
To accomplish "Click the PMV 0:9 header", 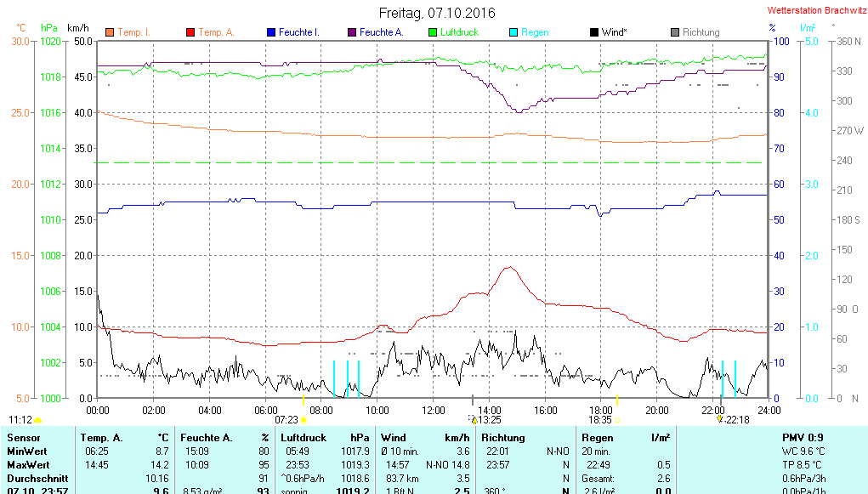I will point(802,437).
